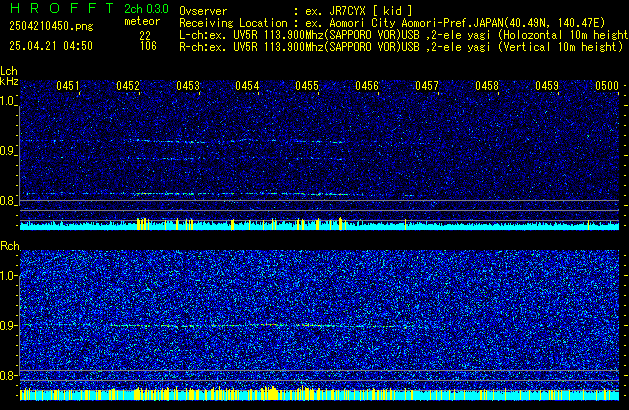Select the 0457 time marker
This screenshot has height=410, width=629.
[427, 86]
